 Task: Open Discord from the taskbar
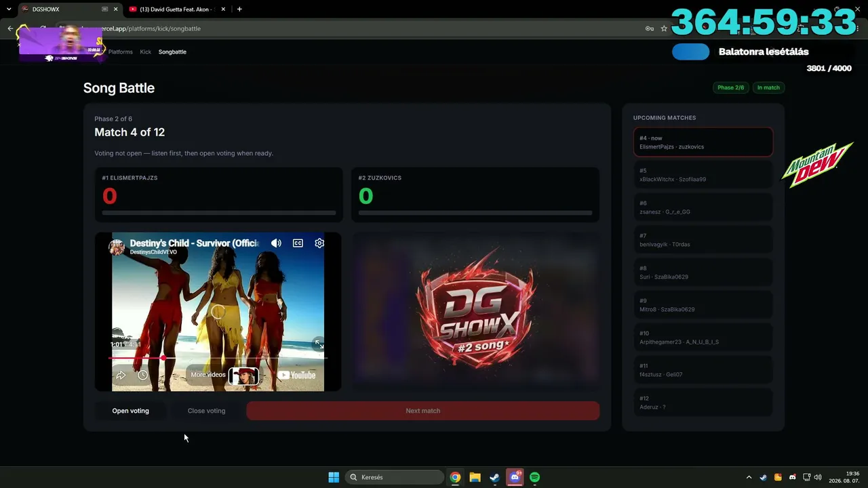(x=515, y=477)
